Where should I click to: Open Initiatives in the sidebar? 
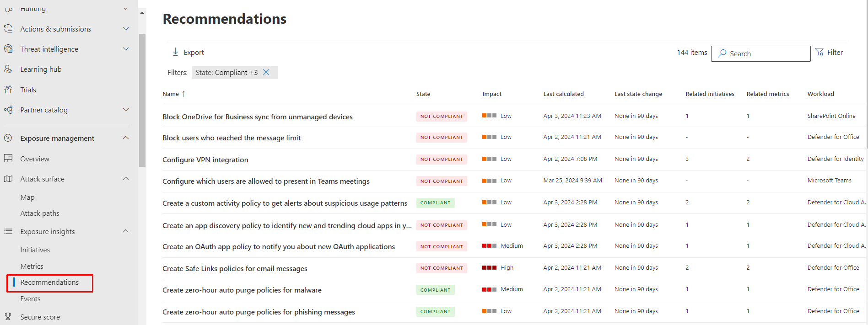click(x=35, y=250)
